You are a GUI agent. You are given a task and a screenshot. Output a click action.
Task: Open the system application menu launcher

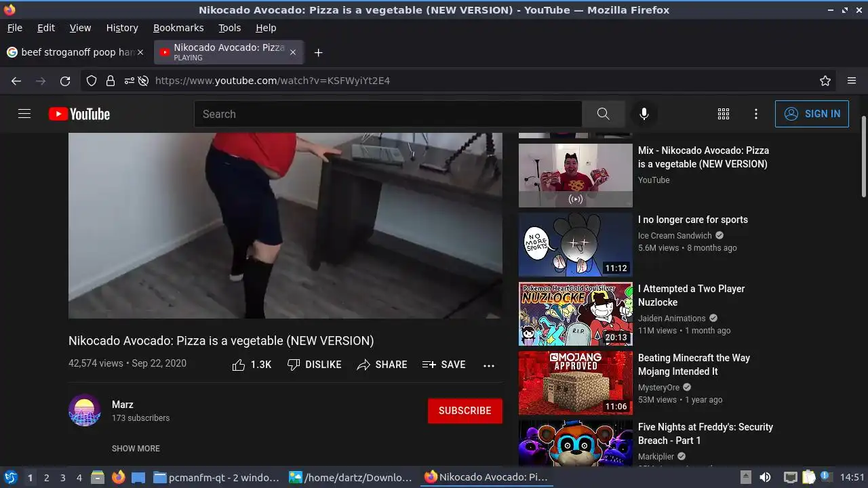tap(11, 478)
